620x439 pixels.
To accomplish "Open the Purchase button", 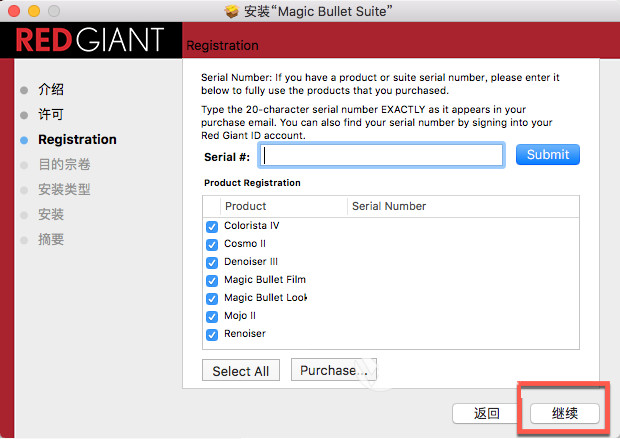I will 333,370.
